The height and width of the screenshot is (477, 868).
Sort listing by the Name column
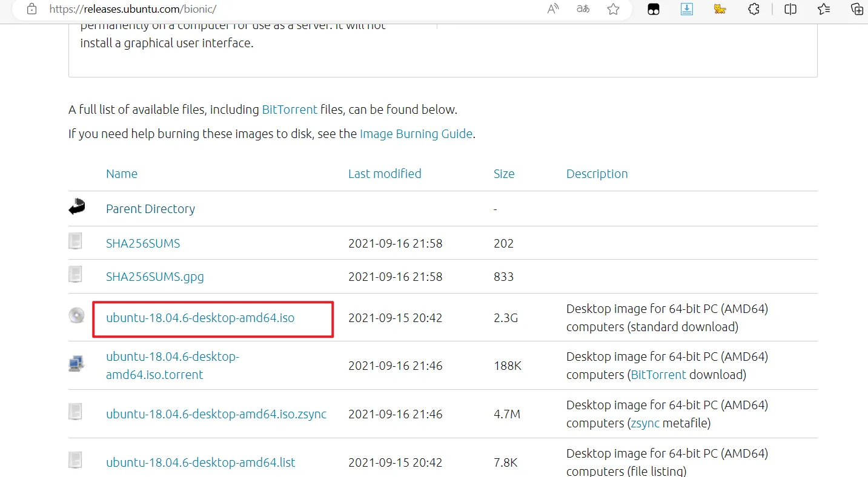(122, 174)
